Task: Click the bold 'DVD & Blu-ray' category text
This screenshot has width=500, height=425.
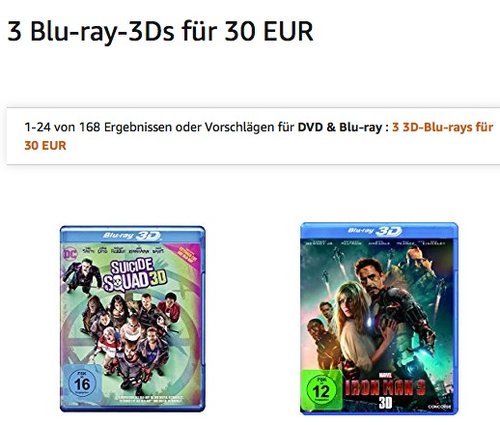Action: pos(340,127)
